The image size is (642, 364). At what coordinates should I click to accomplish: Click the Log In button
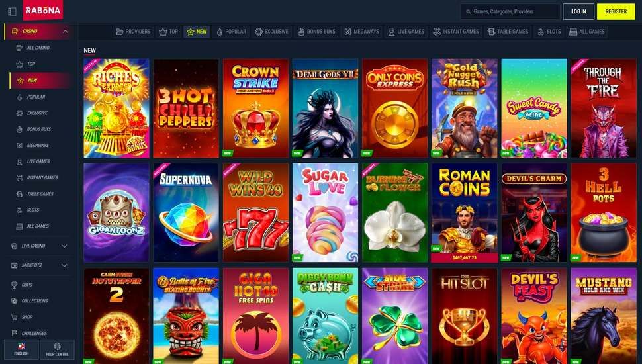(x=578, y=11)
